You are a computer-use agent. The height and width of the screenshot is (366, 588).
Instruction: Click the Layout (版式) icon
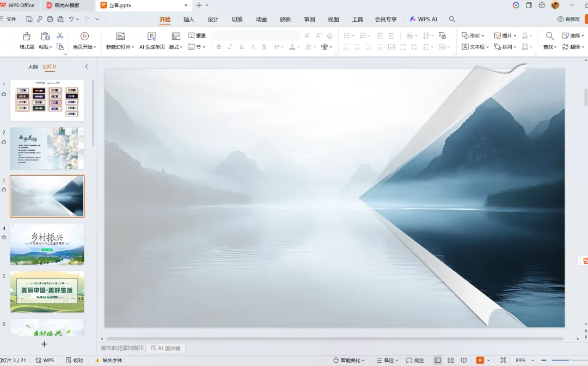pos(176,36)
